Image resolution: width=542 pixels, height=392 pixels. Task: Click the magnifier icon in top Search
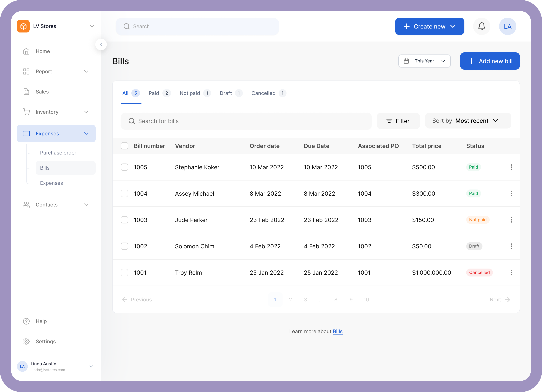click(x=127, y=26)
